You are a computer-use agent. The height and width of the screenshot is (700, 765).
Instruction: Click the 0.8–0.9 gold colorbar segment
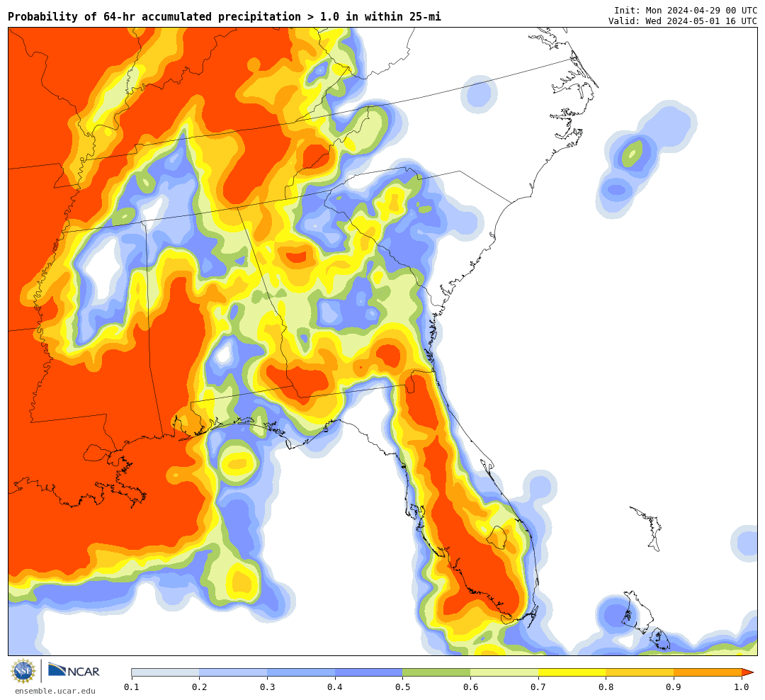click(x=640, y=672)
